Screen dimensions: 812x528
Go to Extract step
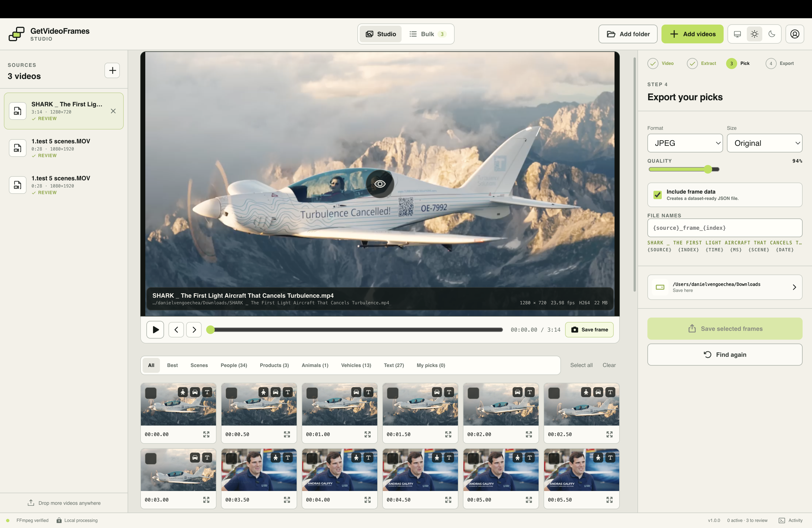coord(702,64)
